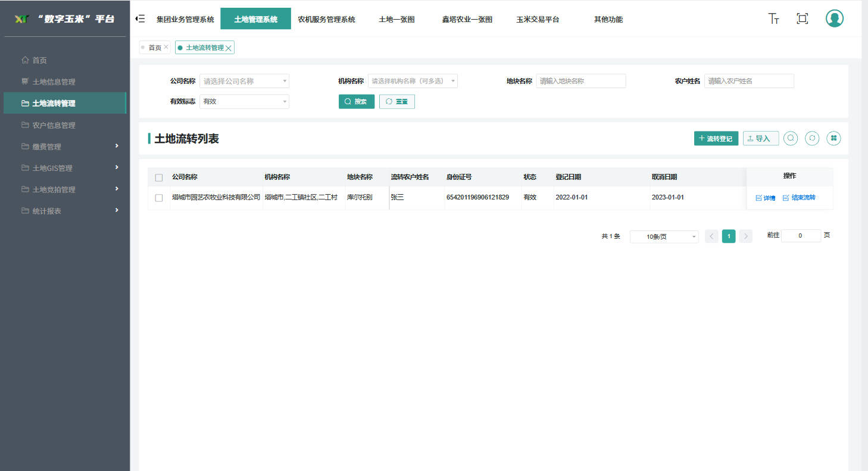Open the user avatar menu
Viewport: 868px width, 471px height.
[x=835, y=18]
